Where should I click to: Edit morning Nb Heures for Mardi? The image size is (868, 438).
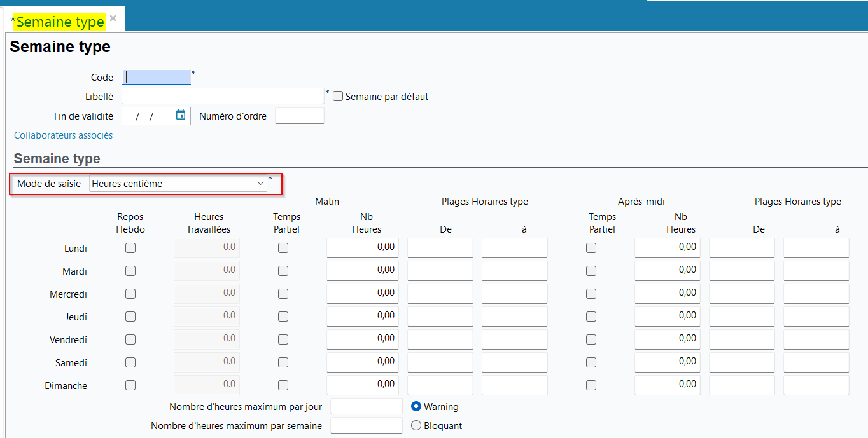362,271
